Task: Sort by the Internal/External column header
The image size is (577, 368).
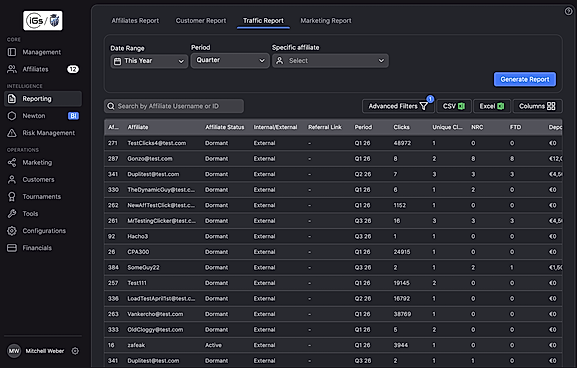Action: coord(275,127)
